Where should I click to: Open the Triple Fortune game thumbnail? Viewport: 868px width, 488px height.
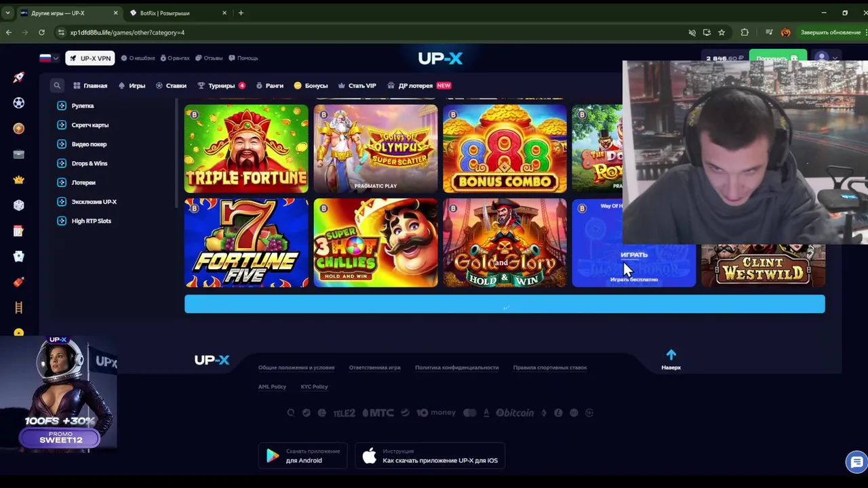click(x=246, y=148)
